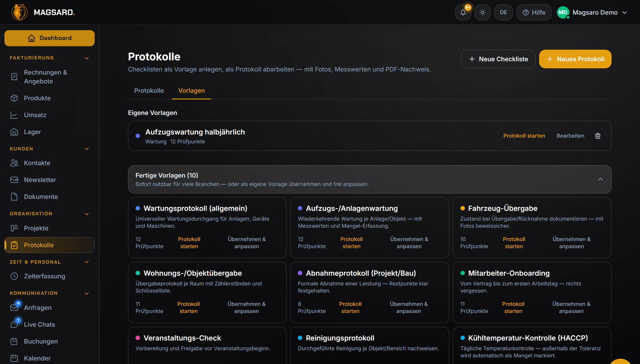Click the Reinigungsprotokoll card title
The height and width of the screenshot is (364, 640).
tap(340, 338)
